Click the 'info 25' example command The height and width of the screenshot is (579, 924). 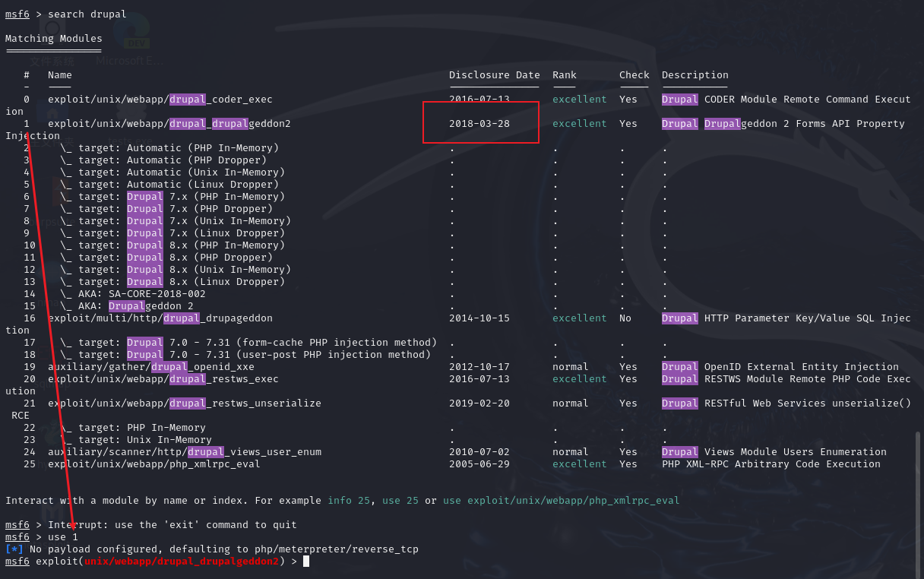point(349,501)
